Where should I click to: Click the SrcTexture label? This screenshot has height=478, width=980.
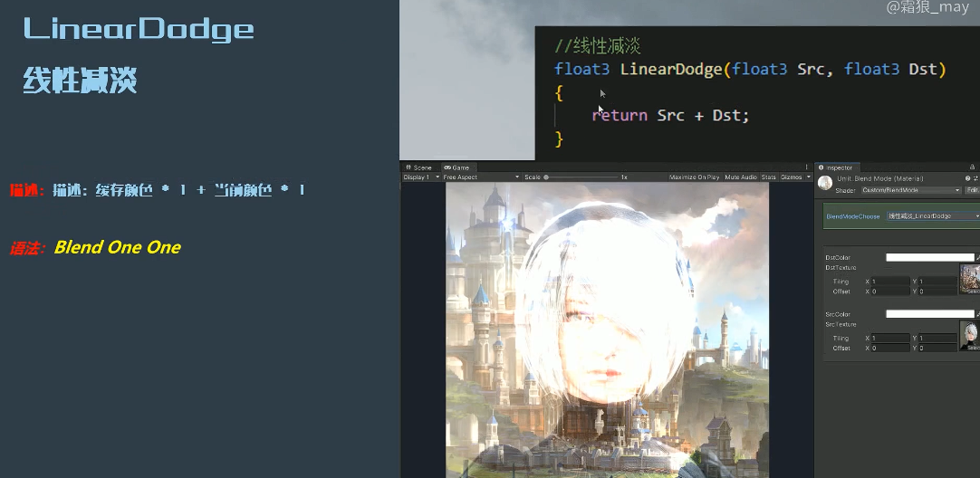tap(841, 324)
